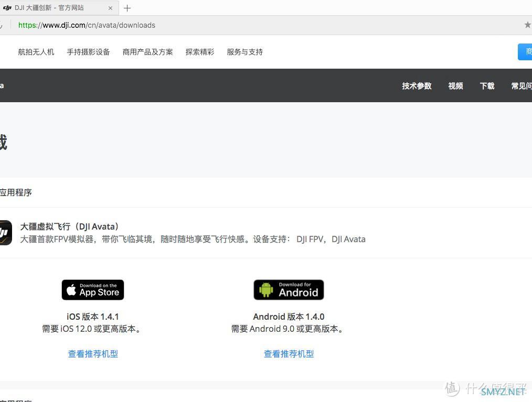Click the FPV模拟器 app description text
This screenshot has width=532, height=402.
193,240
